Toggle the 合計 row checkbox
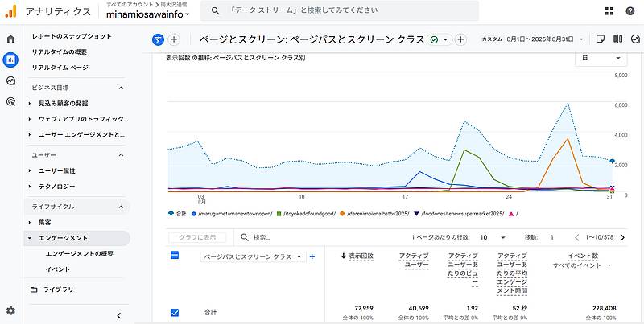 coord(175,312)
